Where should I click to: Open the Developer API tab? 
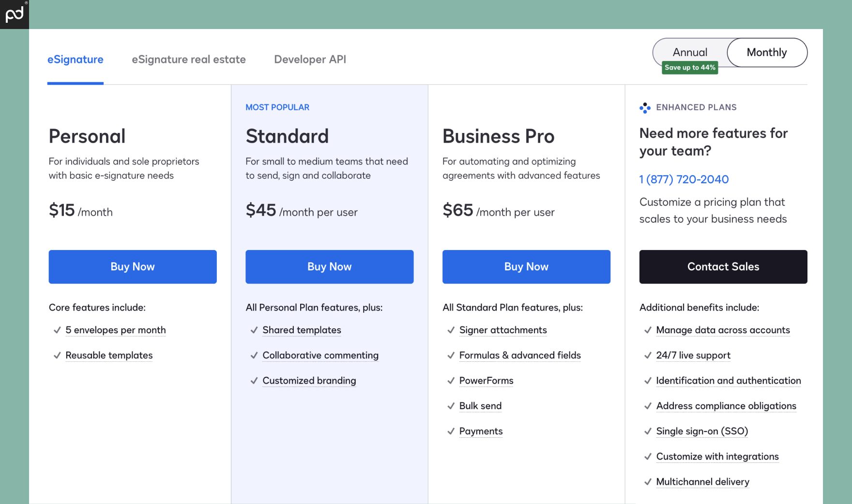tap(310, 59)
